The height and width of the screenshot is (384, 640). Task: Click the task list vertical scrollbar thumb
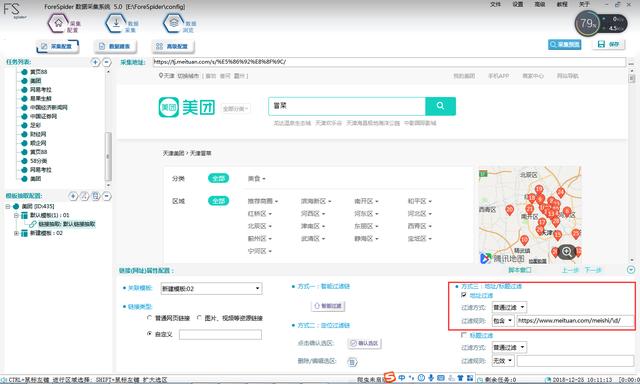108,156
